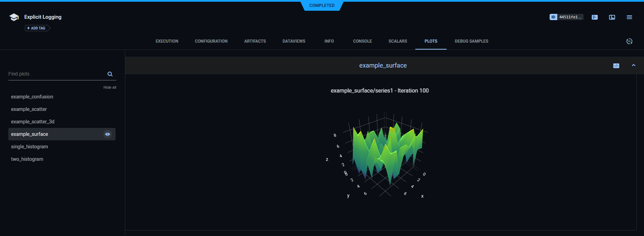This screenshot has width=644, height=236.
Task: Click into the Find plots field
Action: [x=56, y=74]
